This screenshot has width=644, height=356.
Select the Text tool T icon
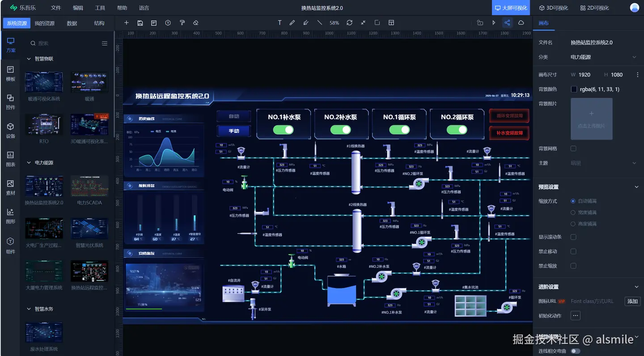point(280,23)
